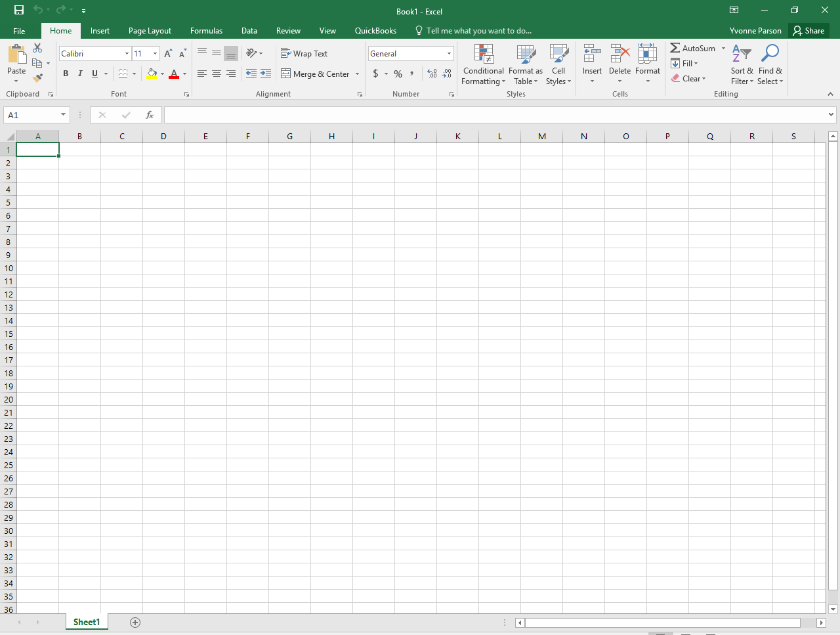Apply Percent Style icon
This screenshot has height=635, width=840.
tap(398, 74)
